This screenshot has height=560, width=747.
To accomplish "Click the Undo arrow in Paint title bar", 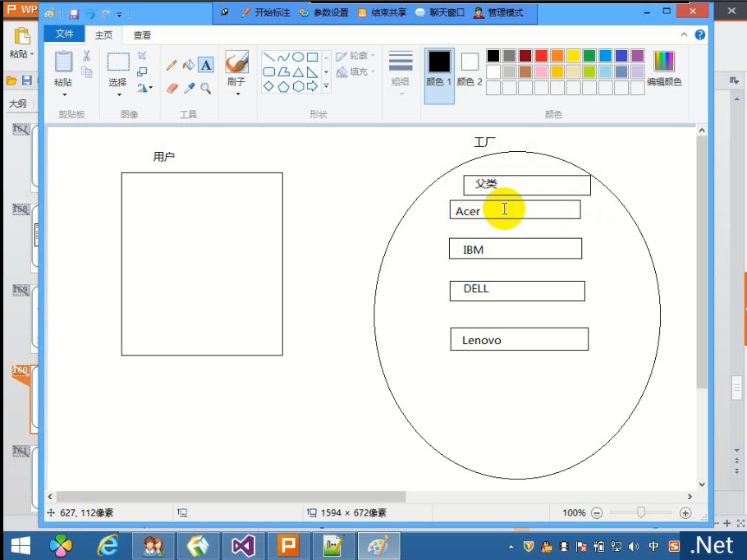I will [x=89, y=14].
